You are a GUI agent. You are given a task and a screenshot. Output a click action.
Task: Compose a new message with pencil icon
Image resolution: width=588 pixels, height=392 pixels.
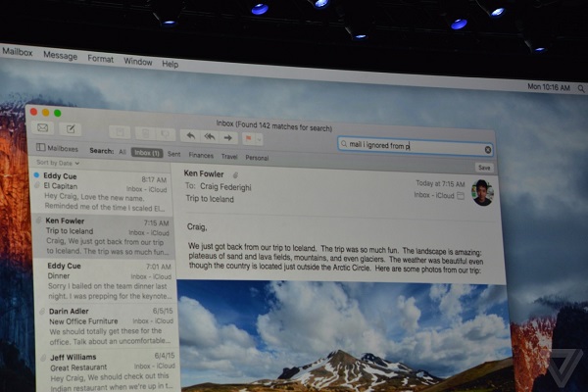click(x=70, y=128)
